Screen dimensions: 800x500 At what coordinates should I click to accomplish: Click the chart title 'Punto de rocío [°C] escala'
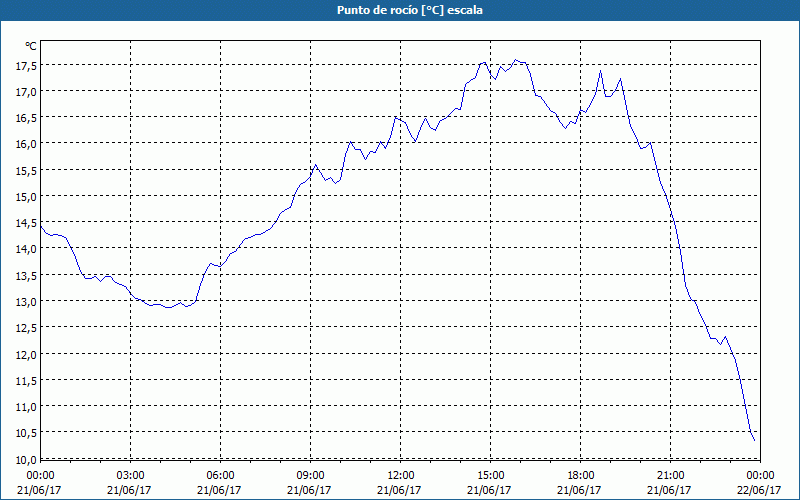pos(410,10)
